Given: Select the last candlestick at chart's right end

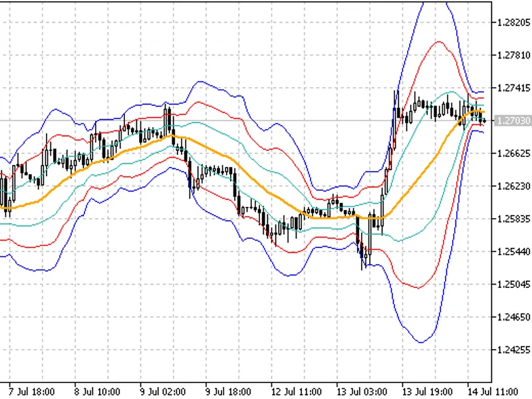Looking at the screenshot, I should click(x=484, y=121).
